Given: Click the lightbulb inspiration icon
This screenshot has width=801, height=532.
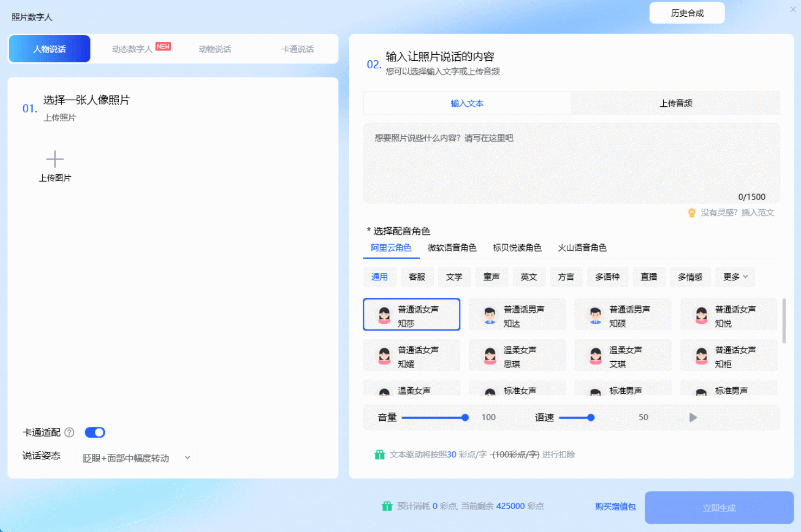Looking at the screenshot, I should click(691, 213).
